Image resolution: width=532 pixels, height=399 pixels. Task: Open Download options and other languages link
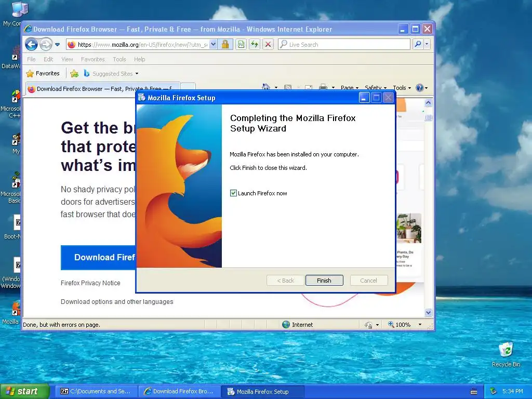click(x=117, y=302)
